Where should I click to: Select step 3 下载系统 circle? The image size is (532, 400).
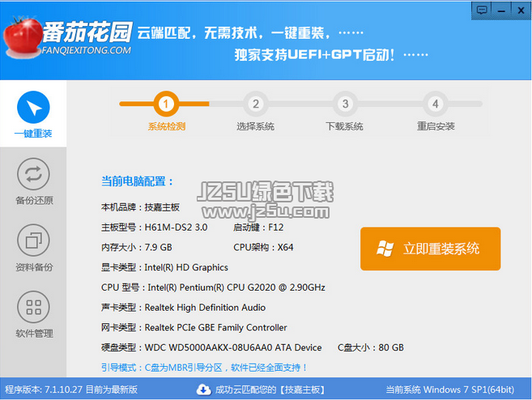coord(345,104)
